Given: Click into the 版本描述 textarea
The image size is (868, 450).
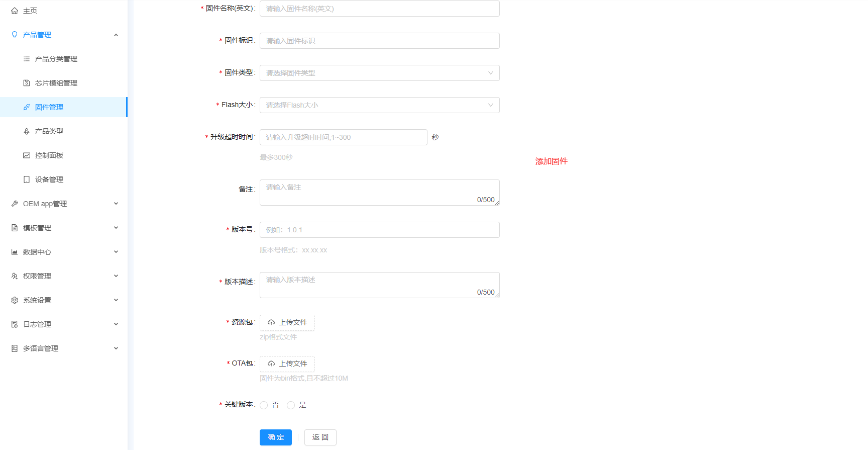Looking at the screenshot, I should pos(379,285).
